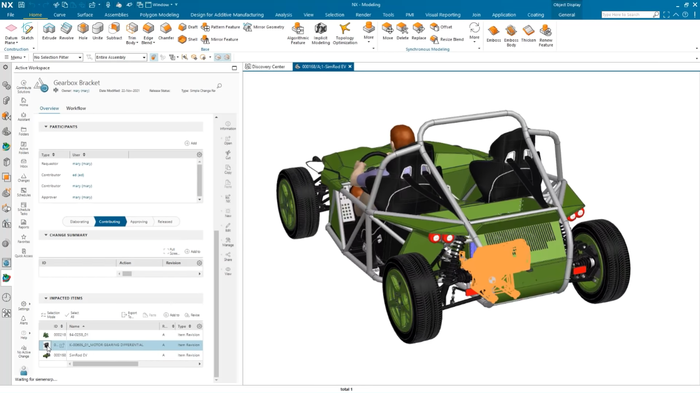This screenshot has height=393, width=700.
Task: Click the Thicken tool
Action: click(528, 33)
